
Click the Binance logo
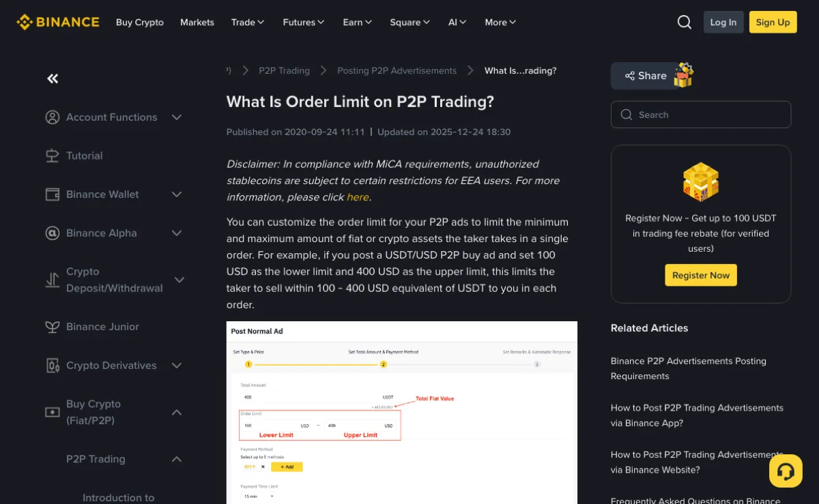[x=58, y=22]
